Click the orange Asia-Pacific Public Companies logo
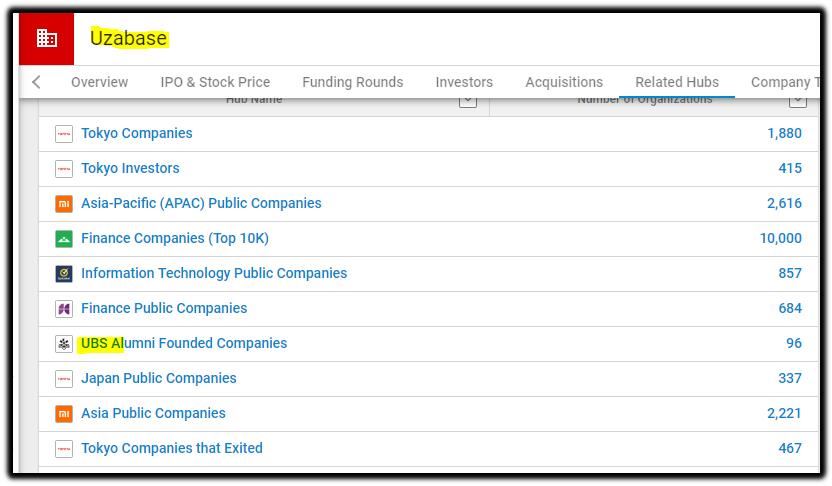The height and width of the screenshot is (486, 832). pos(64,204)
